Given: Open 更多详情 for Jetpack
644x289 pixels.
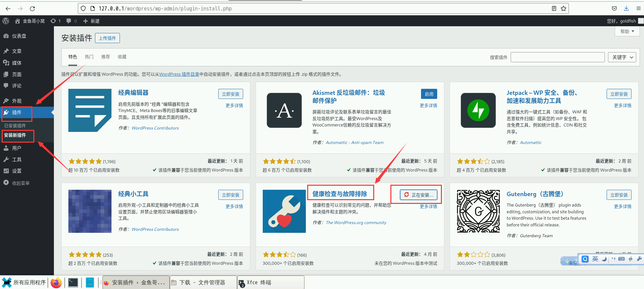Looking at the screenshot, I should coord(623,106).
